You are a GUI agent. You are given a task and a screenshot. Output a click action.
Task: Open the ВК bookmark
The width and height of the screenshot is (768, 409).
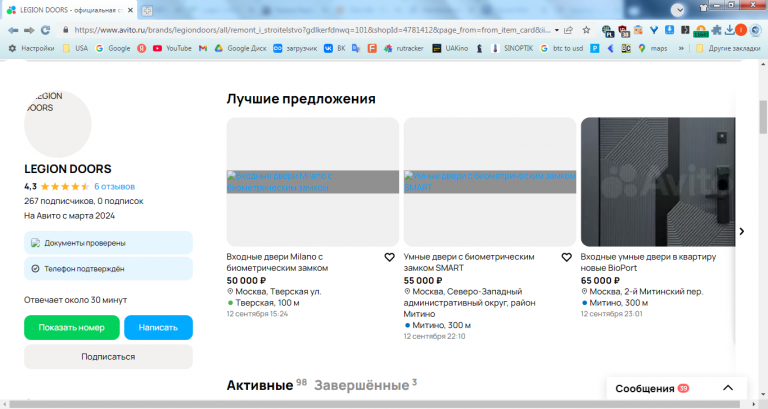335,48
